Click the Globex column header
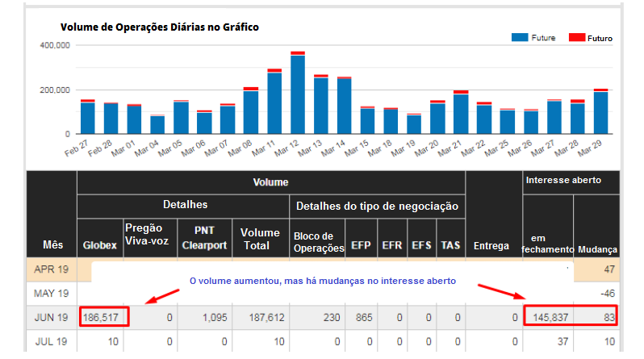This screenshot has height=359, width=644. (100, 246)
